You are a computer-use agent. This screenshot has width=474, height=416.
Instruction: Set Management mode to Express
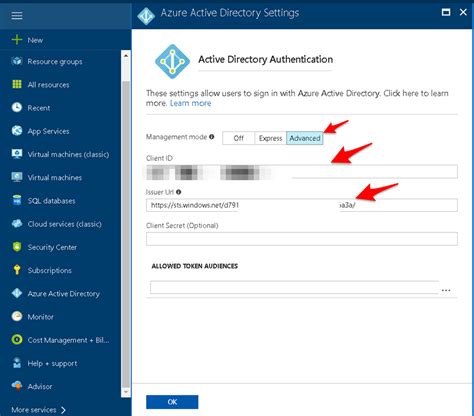click(270, 138)
